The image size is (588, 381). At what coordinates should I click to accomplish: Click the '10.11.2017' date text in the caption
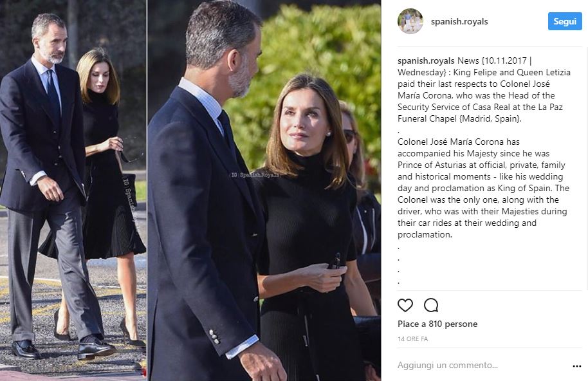505,60
